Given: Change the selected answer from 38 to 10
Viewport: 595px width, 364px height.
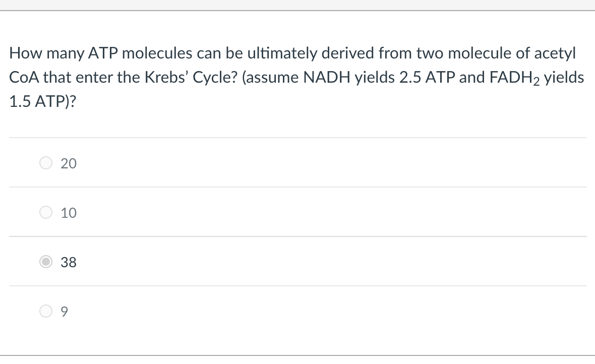Looking at the screenshot, I should [x=46, y=212].
